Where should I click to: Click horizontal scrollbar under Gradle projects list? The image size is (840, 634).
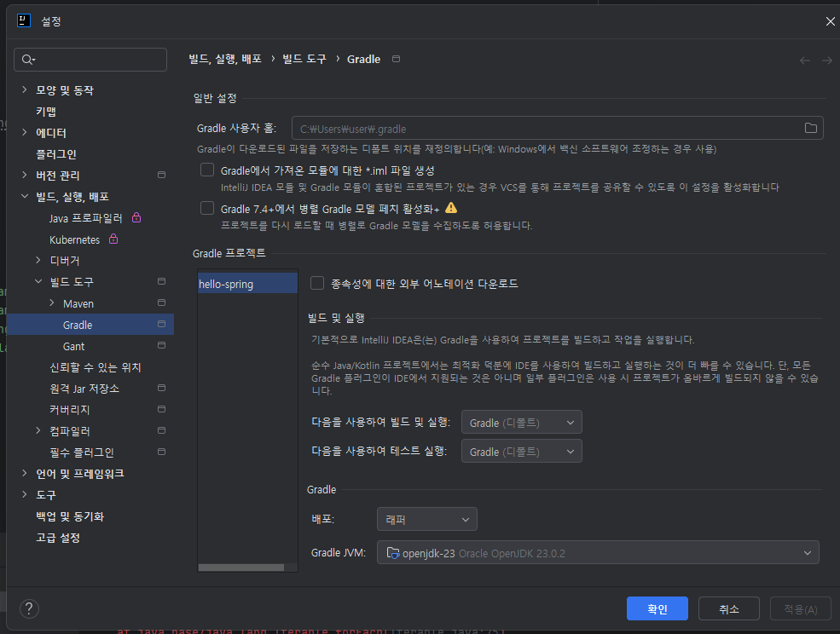coord(241,567)
